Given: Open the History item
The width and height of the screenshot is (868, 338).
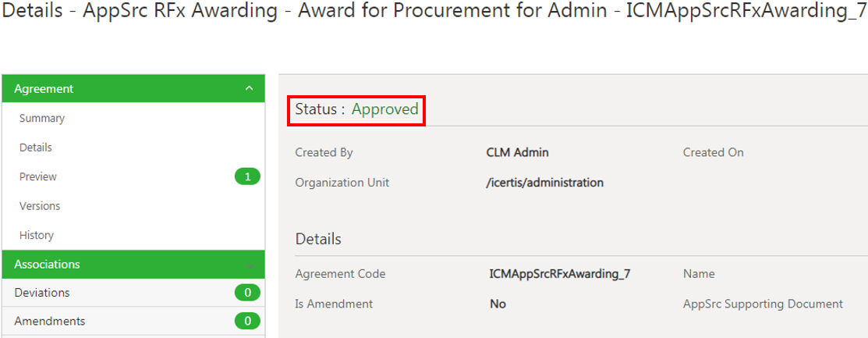Looking at the screenshot, I should (x=36, y=235).
